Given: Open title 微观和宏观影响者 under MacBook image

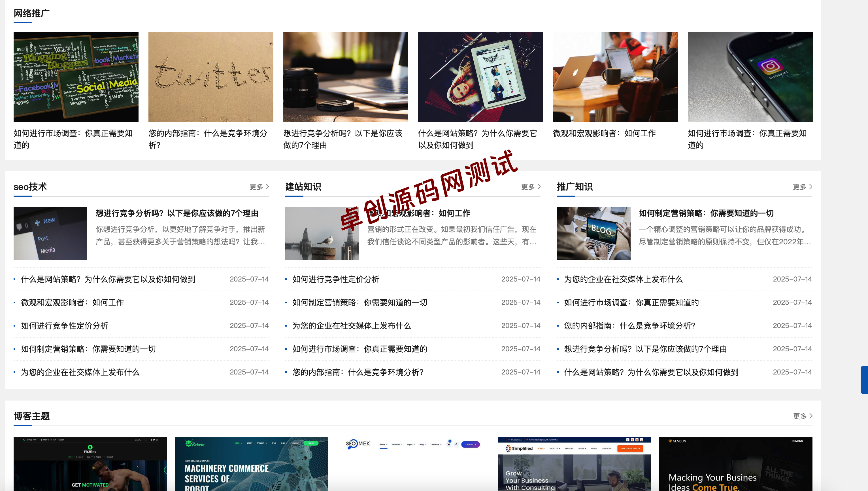Looking at the screenshot, I should point(604,134).
